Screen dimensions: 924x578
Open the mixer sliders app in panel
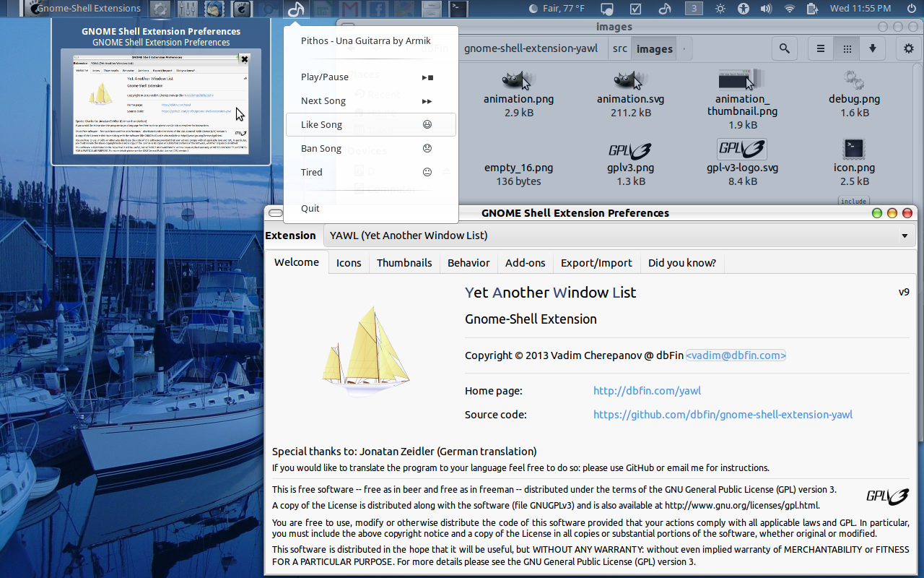tap(187, 9)
